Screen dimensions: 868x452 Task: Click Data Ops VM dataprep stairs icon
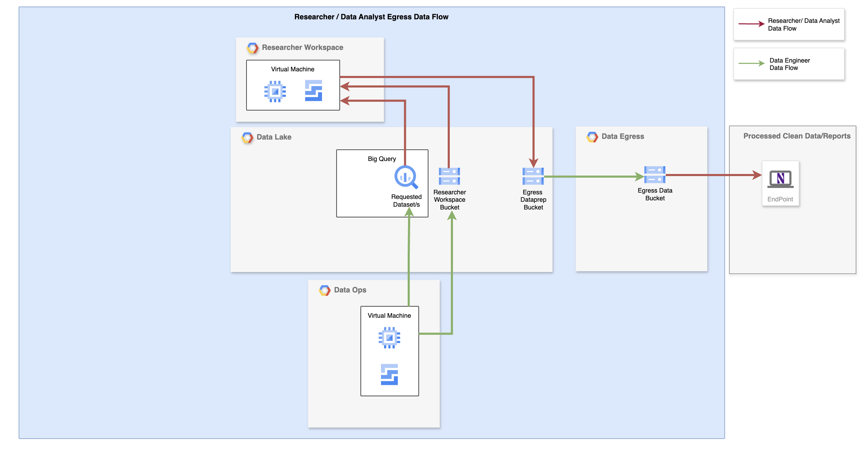coord(389,374)
